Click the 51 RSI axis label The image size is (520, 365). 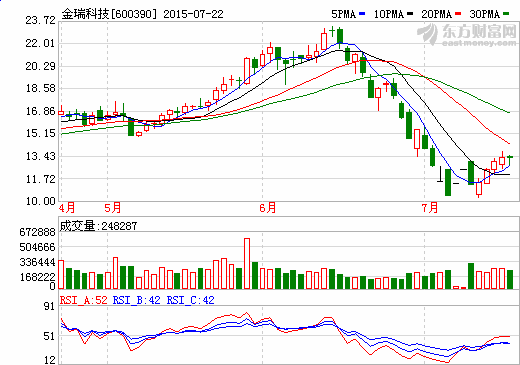pos(49,336)
